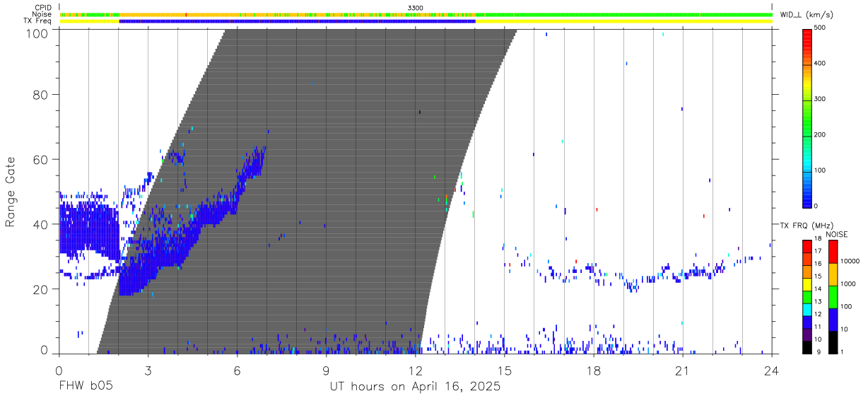Click the 18 hour tick on time axis

click(x=594, y=370)
